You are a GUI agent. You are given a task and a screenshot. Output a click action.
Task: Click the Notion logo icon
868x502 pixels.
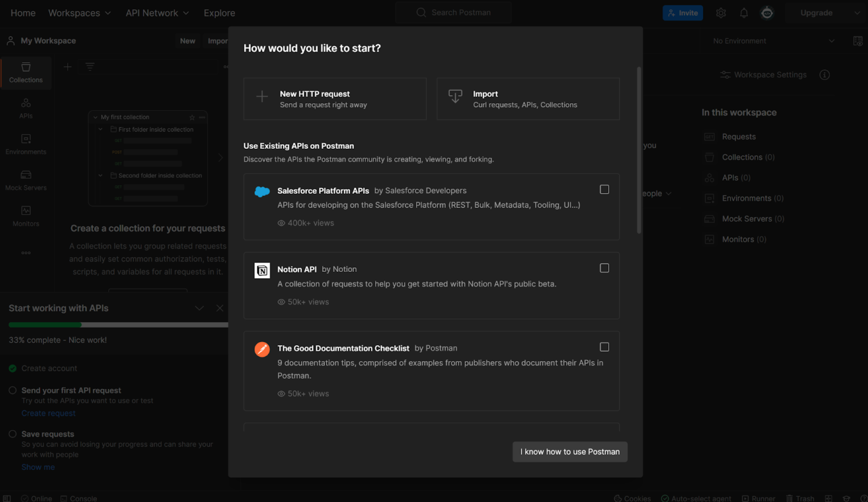tap(262, 270)
